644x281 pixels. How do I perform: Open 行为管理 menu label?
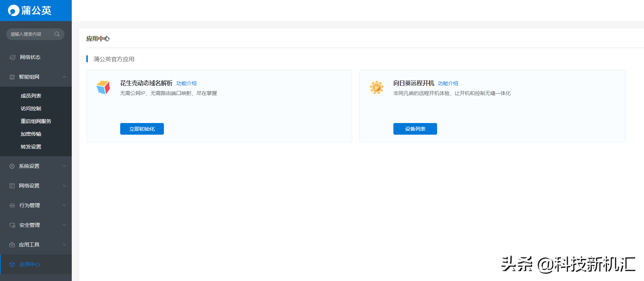tap(30, 205)
